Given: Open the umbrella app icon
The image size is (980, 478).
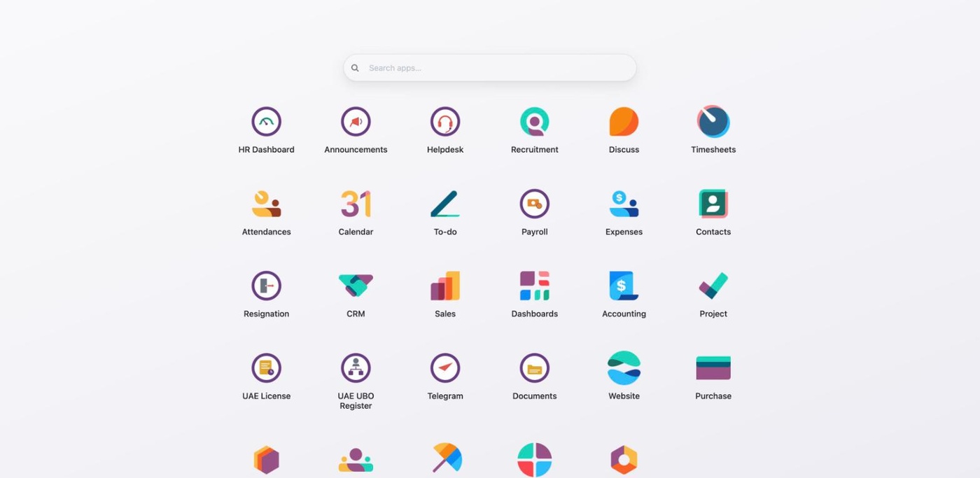Looking at the screenshot, I should click(446, 458).
